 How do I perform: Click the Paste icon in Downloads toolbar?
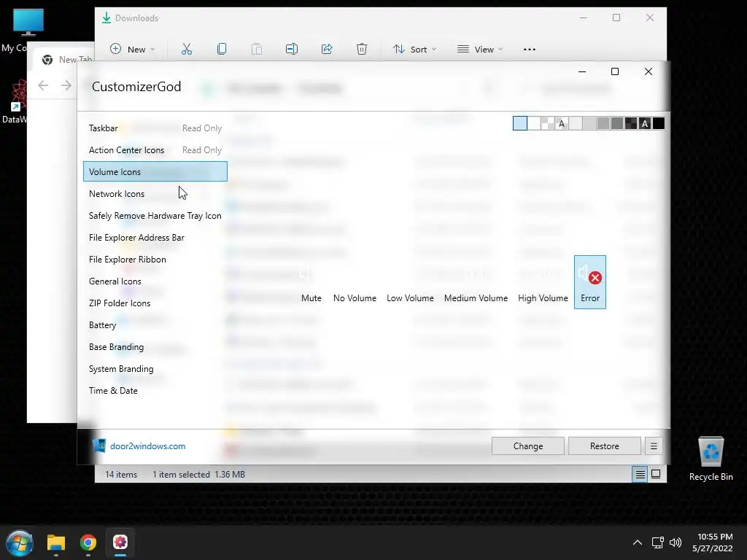257,49
